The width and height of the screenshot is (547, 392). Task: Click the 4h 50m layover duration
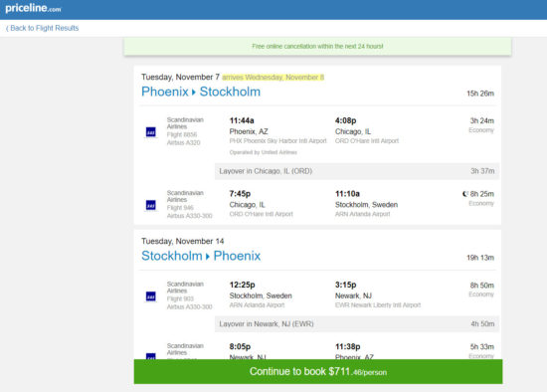pos(482,324)
